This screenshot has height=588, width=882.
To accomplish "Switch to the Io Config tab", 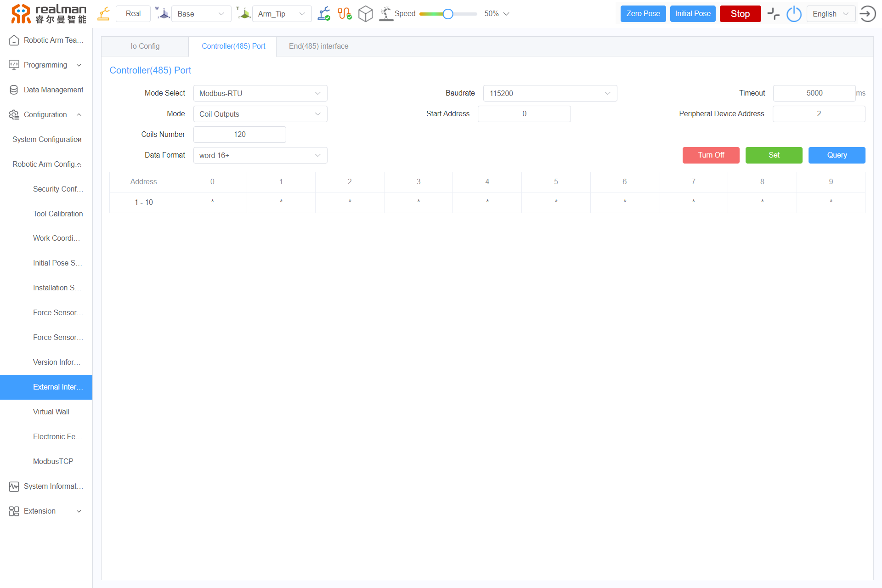I will click(x=145, y=46).
